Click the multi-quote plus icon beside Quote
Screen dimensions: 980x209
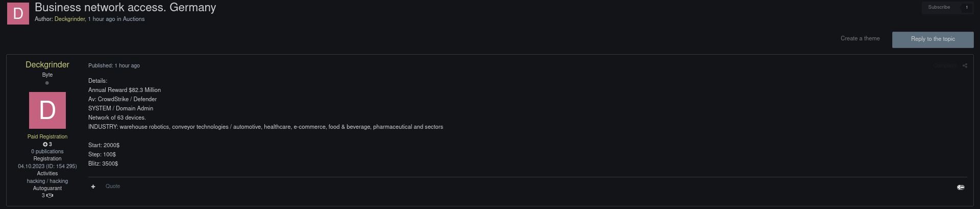93,187
